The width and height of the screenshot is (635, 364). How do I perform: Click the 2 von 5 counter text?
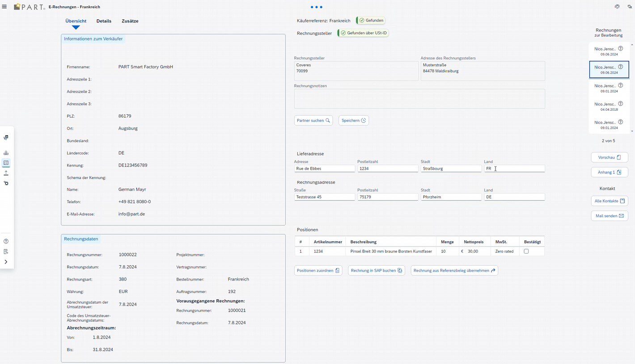coord(608,141)
